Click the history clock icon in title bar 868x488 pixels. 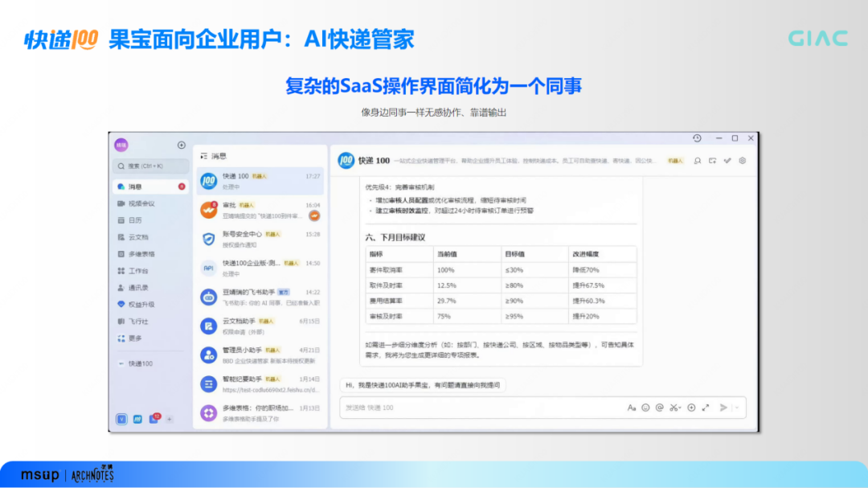pos(697,138)
